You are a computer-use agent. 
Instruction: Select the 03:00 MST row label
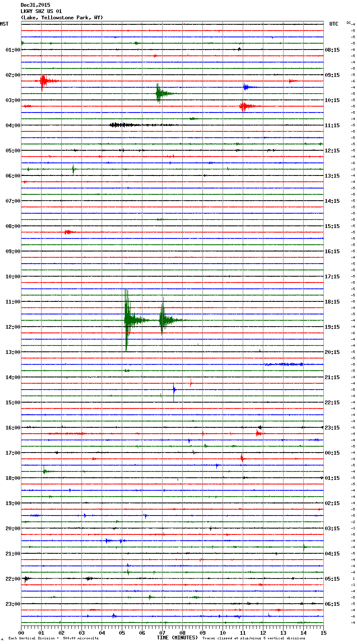(13, 100)
